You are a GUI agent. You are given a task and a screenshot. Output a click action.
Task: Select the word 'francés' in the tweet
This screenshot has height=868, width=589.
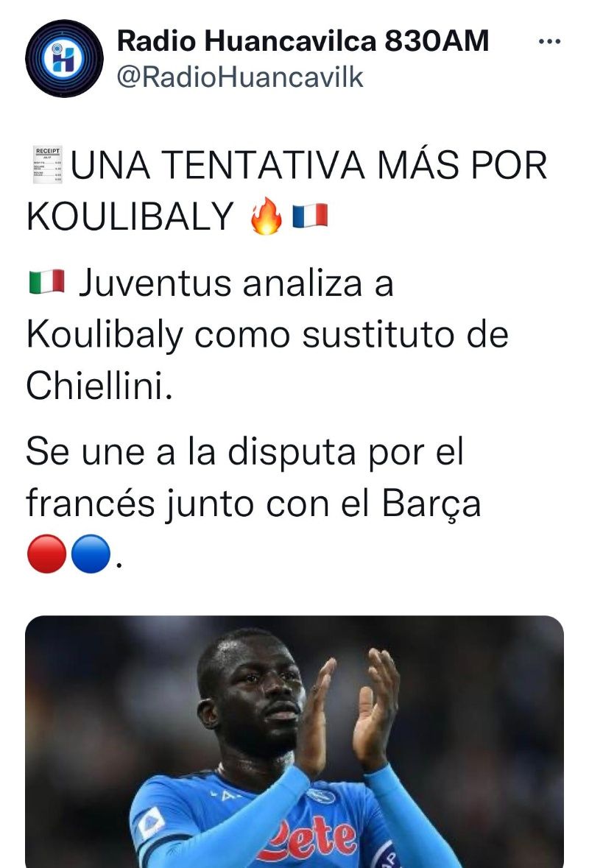[x=91, y=503]
